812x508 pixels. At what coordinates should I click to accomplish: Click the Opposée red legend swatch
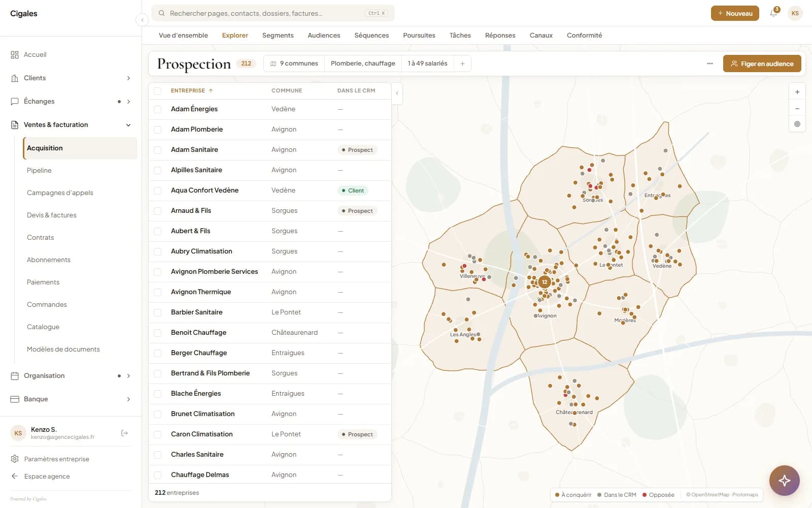pyautogui.click(x=645, y=495)
